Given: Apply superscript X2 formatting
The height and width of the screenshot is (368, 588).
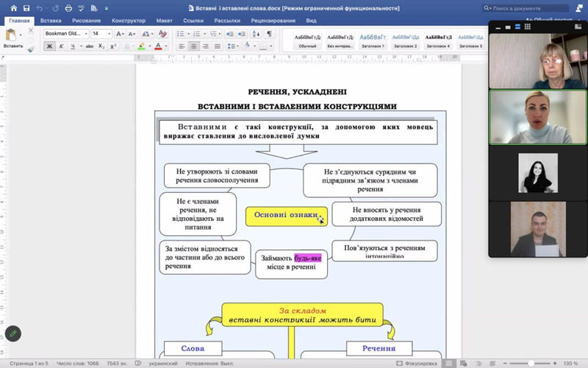Looking at the screenshot, I should coord(113,46).
